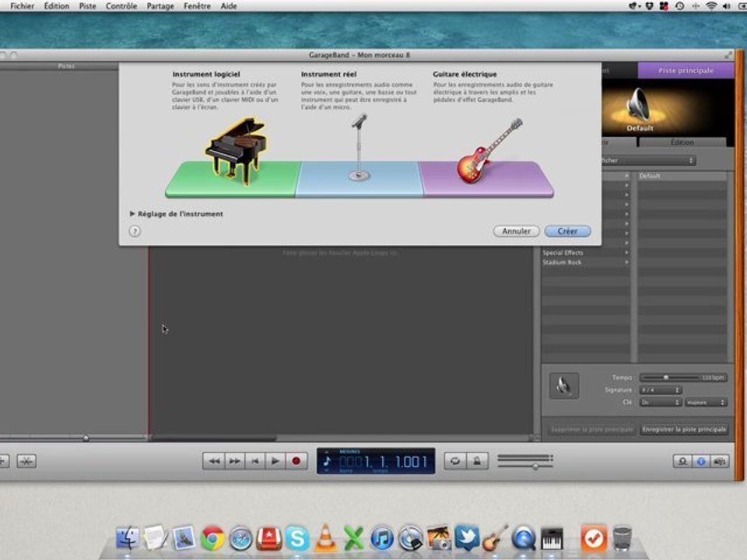Open the Fenêtre menu
Viewport: 747px width, 560px height.
(x=197, y=6)
